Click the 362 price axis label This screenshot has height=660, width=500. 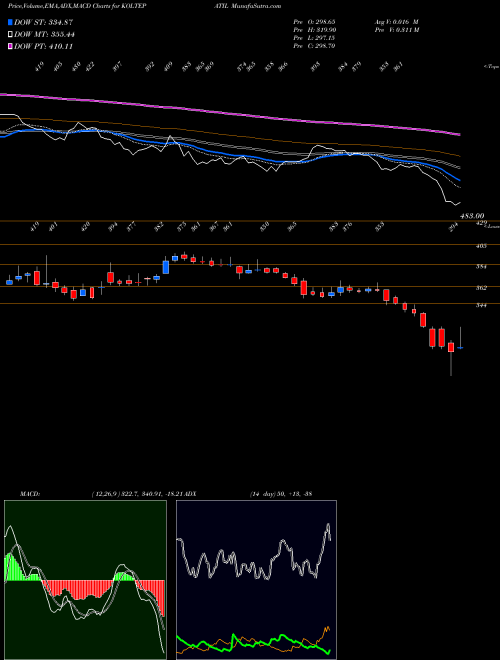481,288
